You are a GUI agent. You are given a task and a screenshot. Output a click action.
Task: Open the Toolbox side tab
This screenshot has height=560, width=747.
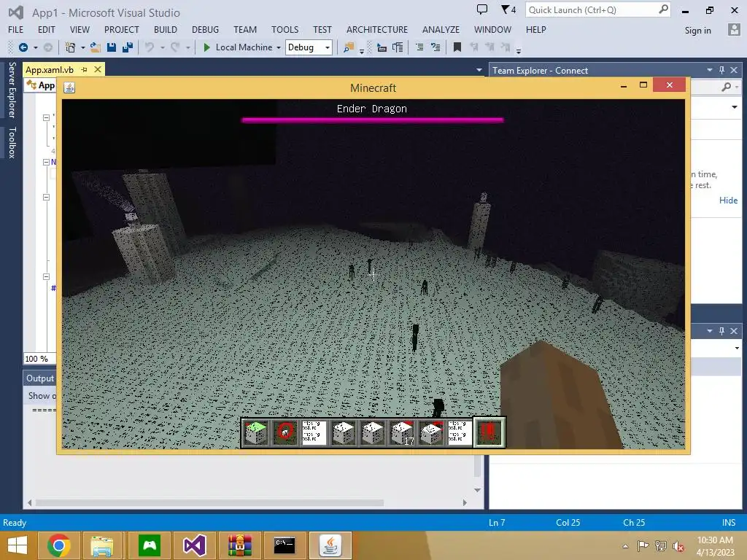click(12, 142)
